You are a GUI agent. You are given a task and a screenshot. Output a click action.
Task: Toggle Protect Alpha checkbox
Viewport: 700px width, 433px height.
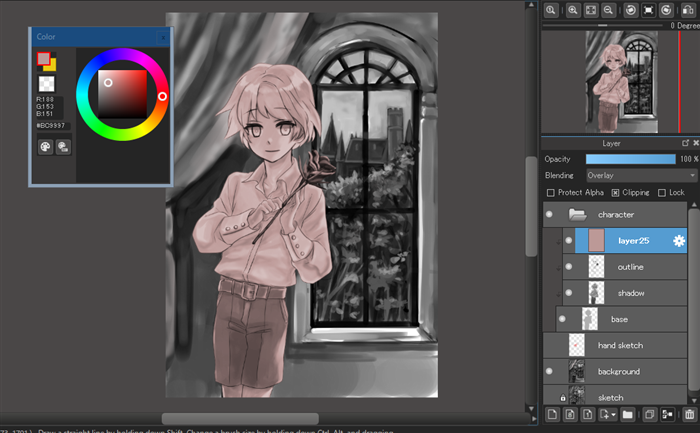coord(550,193)
